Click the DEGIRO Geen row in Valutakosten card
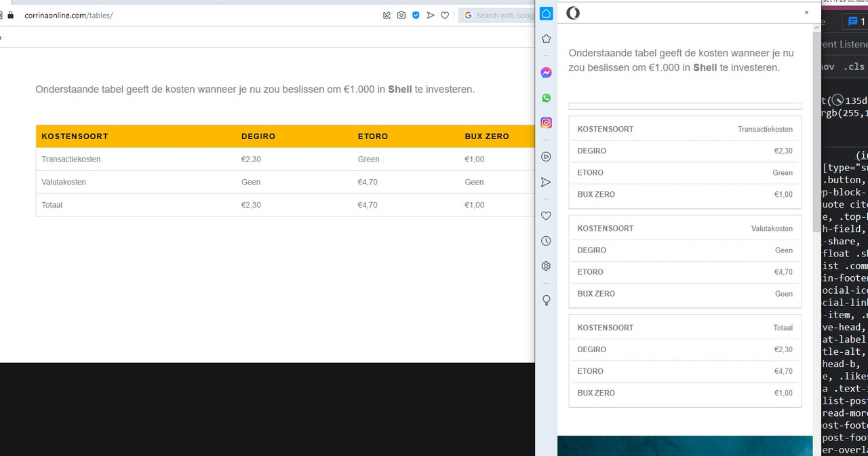 coord(685,250)
